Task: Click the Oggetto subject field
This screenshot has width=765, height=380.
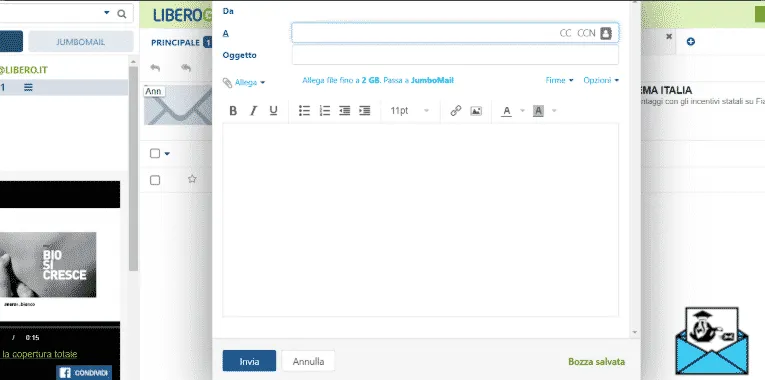Action: [455, 55]
